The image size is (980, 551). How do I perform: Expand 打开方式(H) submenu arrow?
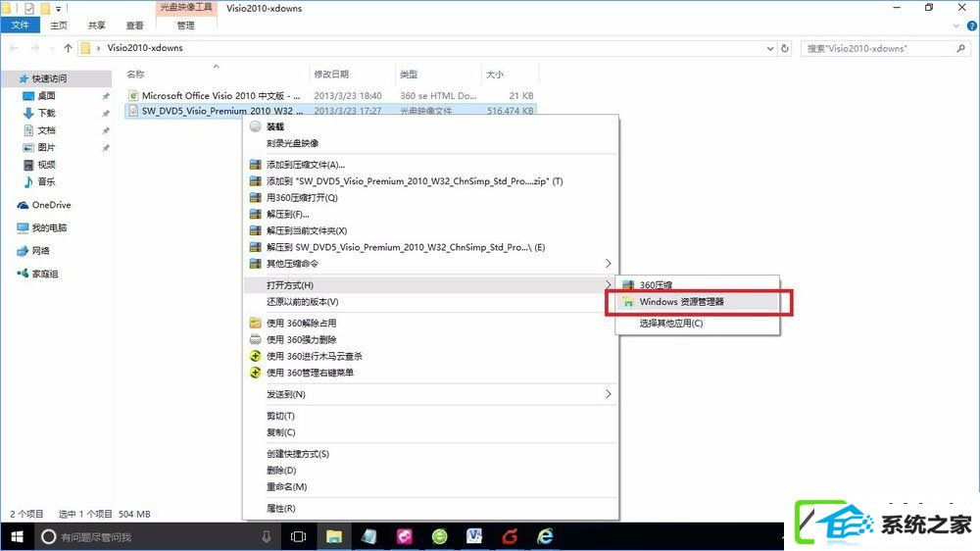[x=609, y=284]
